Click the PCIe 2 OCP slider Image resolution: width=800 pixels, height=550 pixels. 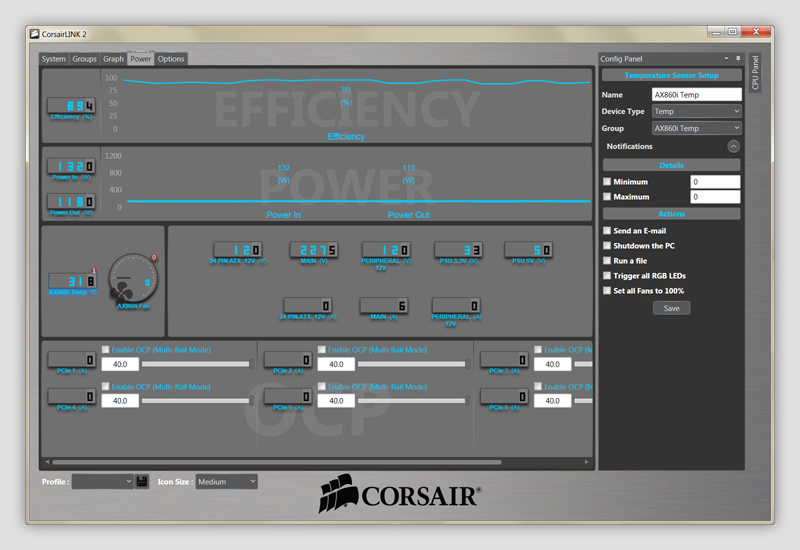click(414, 364)
